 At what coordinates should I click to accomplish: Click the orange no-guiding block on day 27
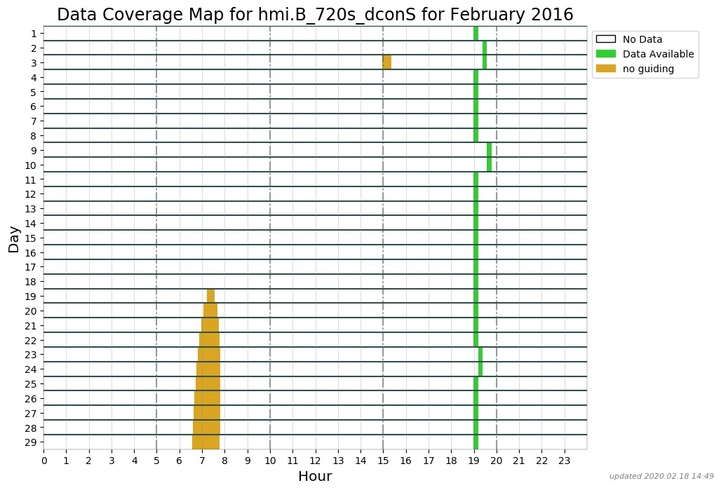207,413
